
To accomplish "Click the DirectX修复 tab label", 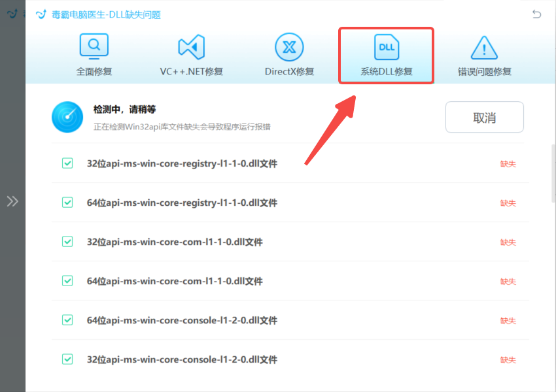I will pos(289,71).
